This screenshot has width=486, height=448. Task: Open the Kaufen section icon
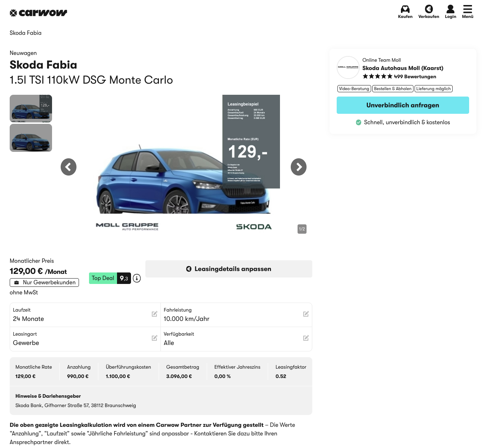click(x=405, y=9)
